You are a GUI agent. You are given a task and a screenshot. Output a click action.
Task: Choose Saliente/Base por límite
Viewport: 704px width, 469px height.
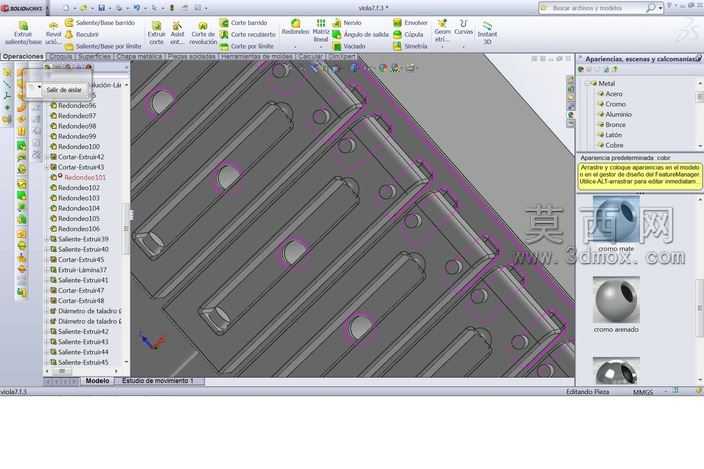[103, 46]
